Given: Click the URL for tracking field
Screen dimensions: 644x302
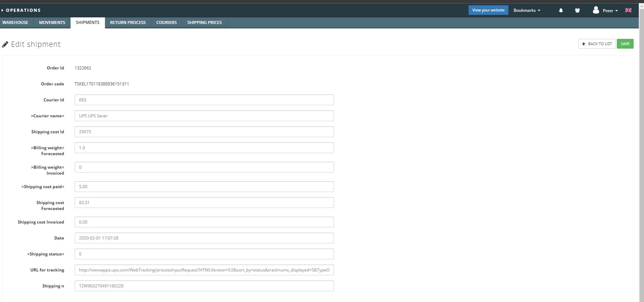Looking at the screenshot, I should pos(204,270).
